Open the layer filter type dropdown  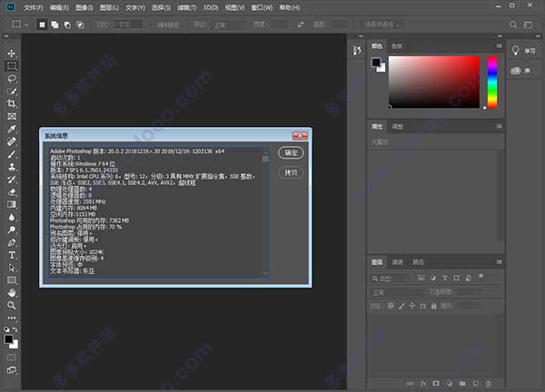coord(390,279)
